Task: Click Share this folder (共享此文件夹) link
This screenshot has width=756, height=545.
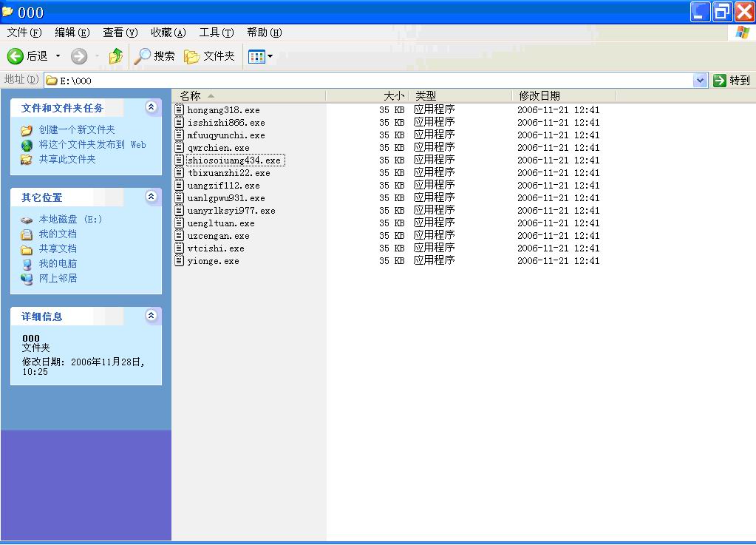Action: (x=67, y=160)
